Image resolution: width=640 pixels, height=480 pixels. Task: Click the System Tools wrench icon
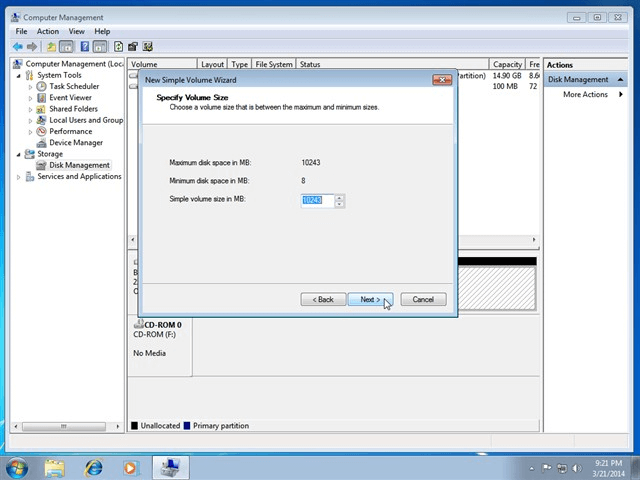pyautogui.click(x=29, y=75)
